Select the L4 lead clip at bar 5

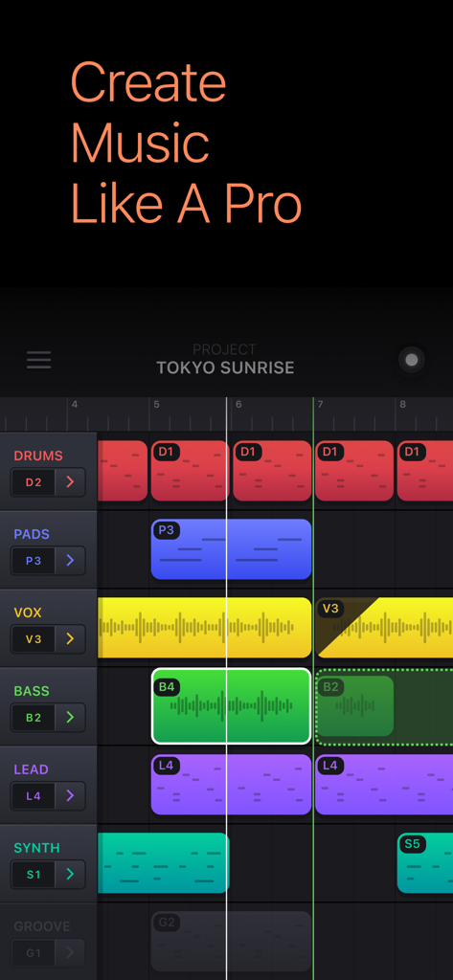[x=231, y=785]
